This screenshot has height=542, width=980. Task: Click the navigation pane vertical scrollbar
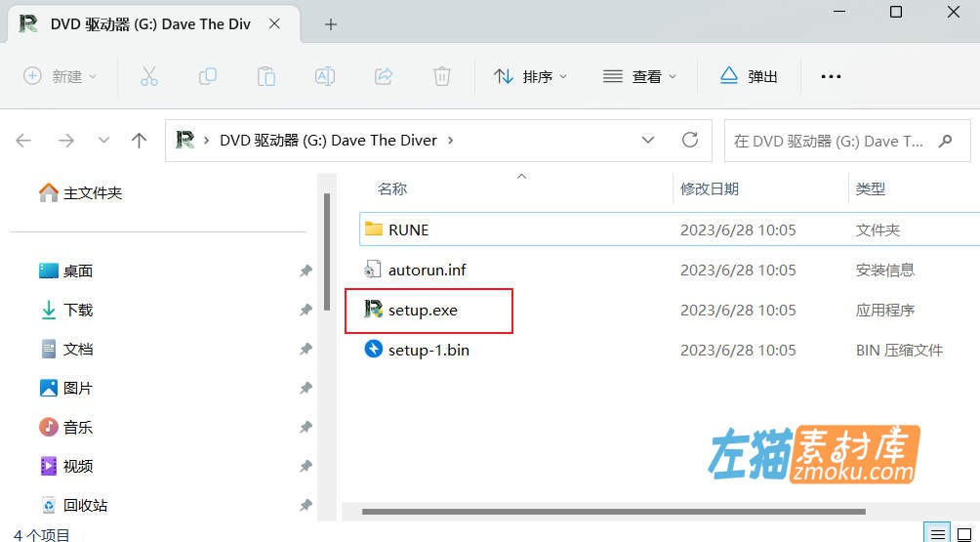pos(327,252)
